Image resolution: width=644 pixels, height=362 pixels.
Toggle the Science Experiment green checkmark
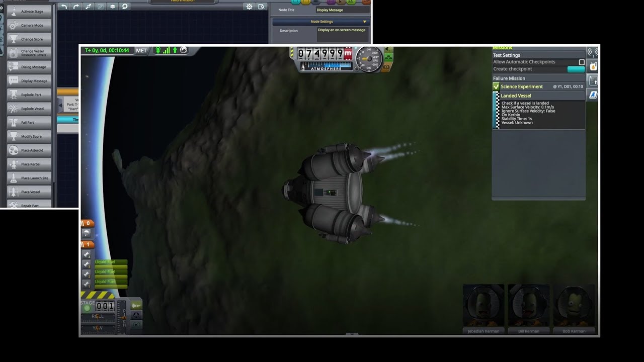[x=496, y=86]
